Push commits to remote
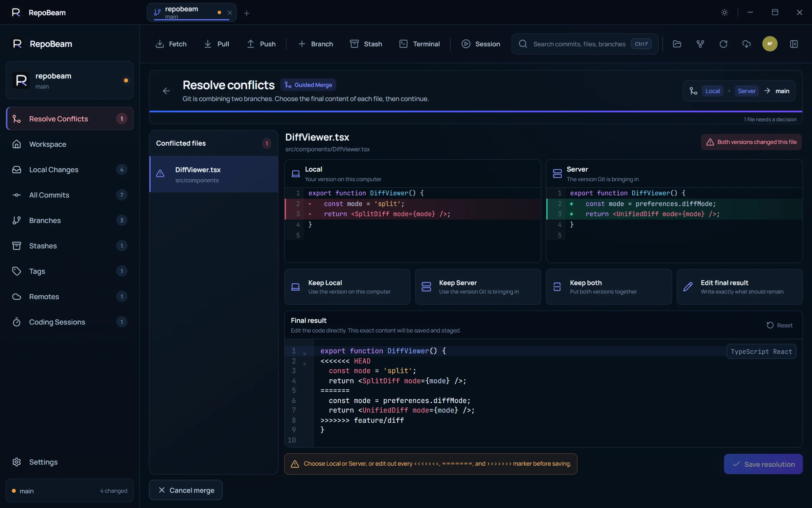The width and height of the screenshot is (812, 508). [x=261, y=44]
